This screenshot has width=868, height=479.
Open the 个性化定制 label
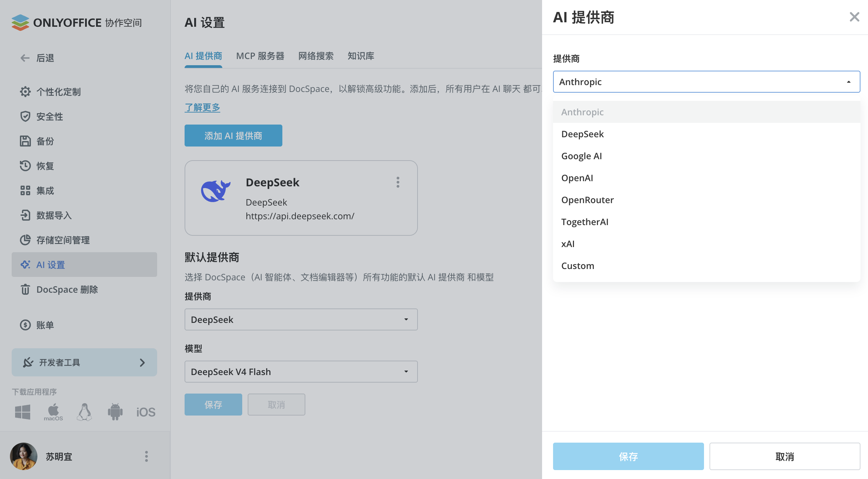point(58,92)
